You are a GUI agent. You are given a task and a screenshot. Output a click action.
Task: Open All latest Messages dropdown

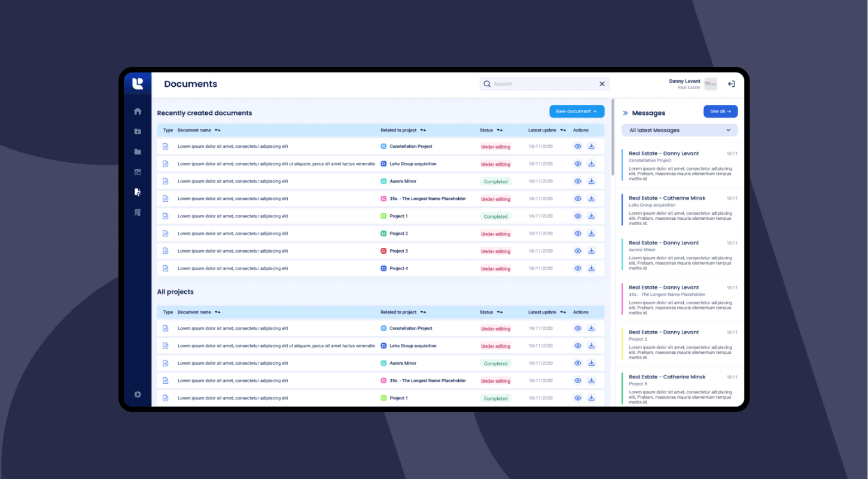[x=680, y=130]
